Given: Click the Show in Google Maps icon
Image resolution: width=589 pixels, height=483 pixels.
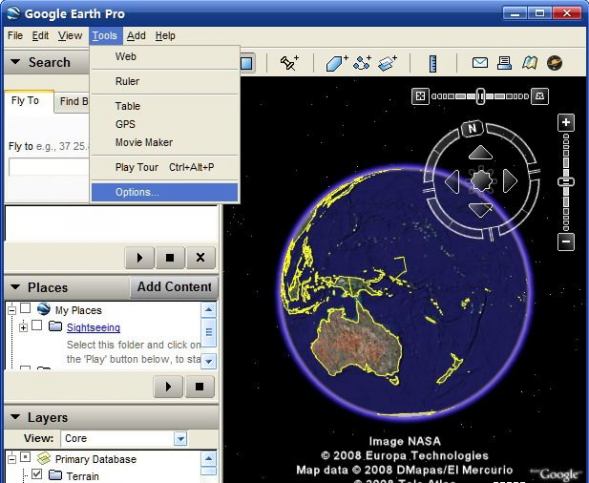Looking at the screenshot, I should click(529, 63).
